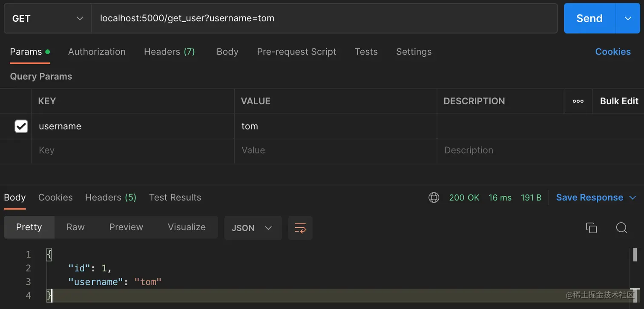The height and width of the screenshot is (309, 644).
Task: Open the three-dots column options
Action: pos(578,101)
